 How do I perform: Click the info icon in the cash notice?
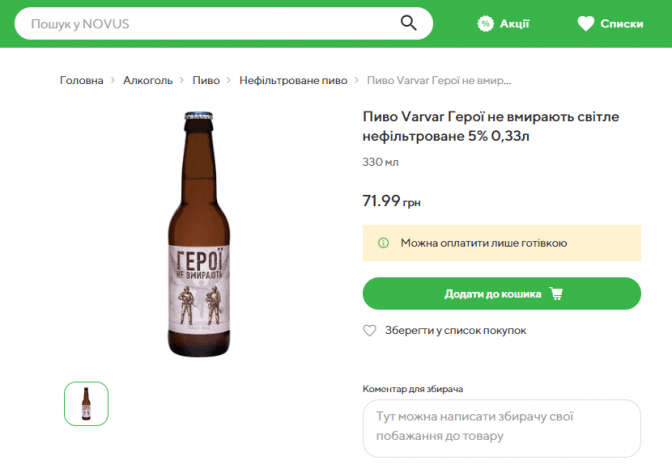383,243
